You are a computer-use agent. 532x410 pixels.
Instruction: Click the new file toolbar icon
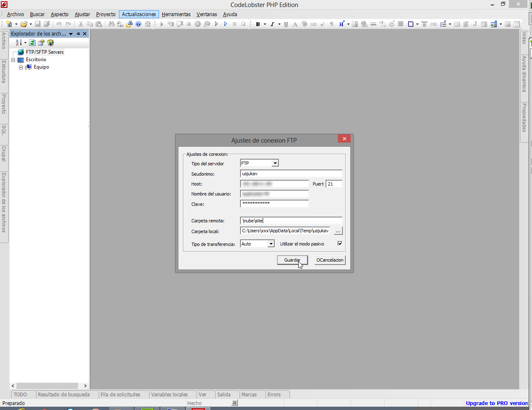(x=9, y=24)
